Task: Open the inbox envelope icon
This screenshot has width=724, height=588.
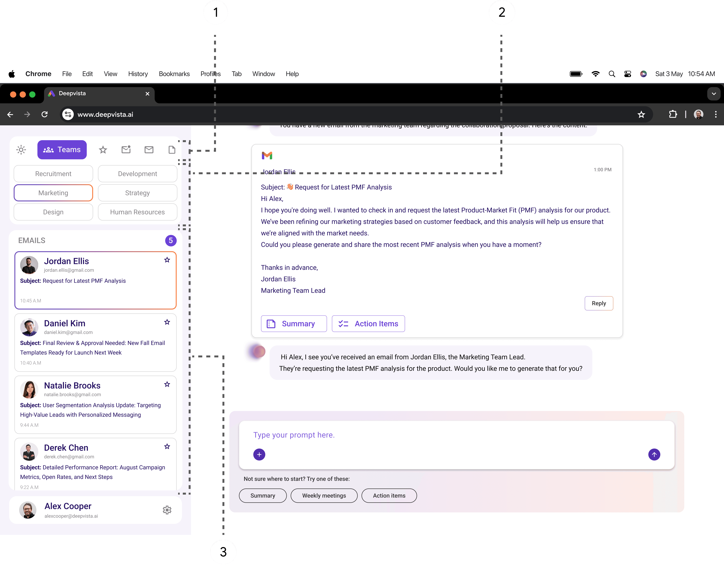Action: point(149,150)
